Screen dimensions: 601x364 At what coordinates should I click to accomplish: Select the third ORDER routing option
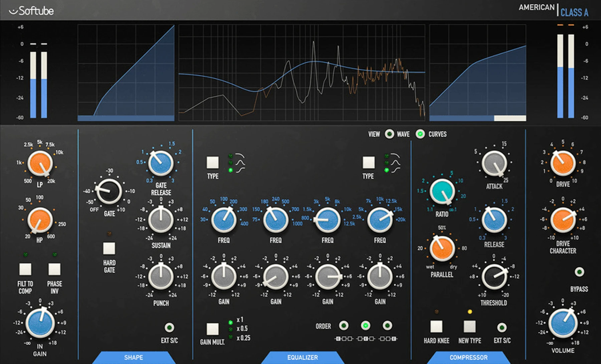pos(387,325)
